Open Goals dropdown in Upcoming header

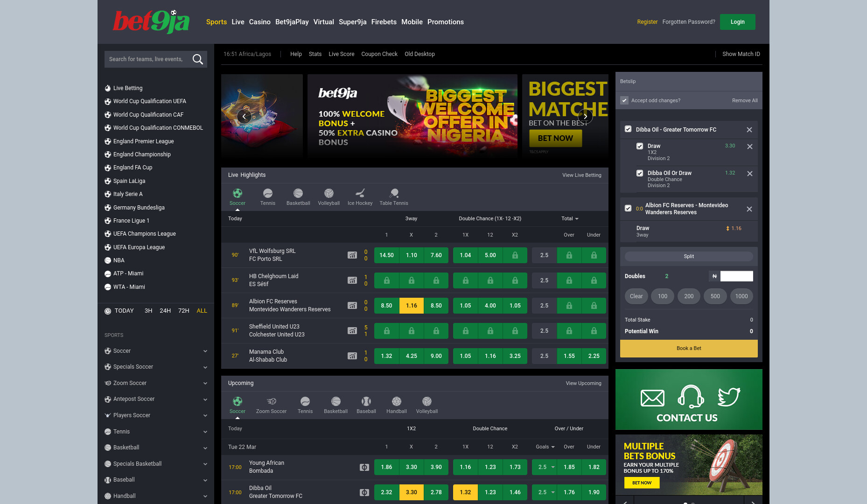(x=545, y=447)
